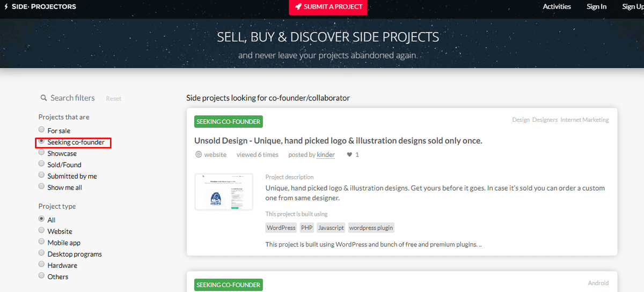Click the first card's Seeking Co-Founder badge

tap(229, 122)
